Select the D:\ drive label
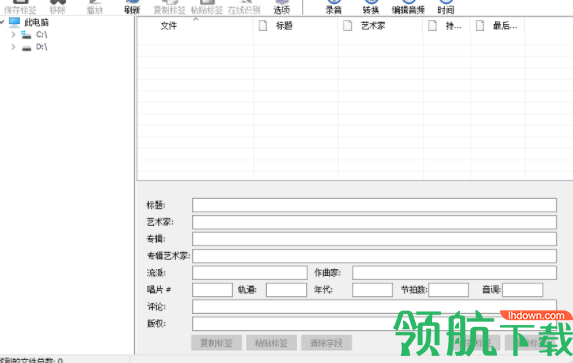573x363 pixels. (42, 47)
